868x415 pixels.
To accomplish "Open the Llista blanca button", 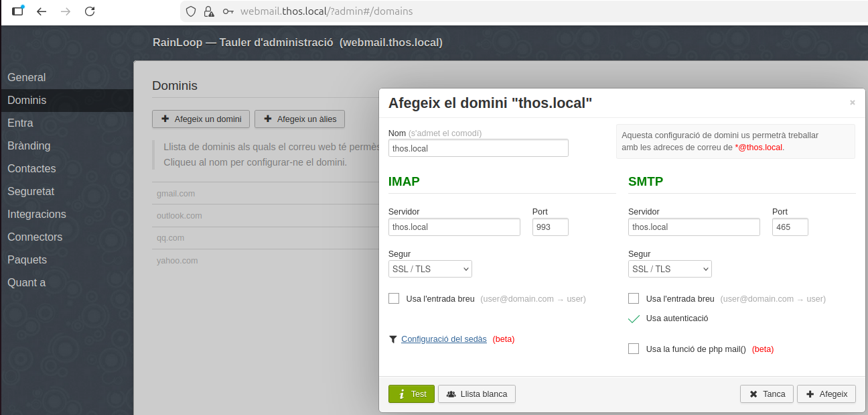I will click(x=477, y=394).
